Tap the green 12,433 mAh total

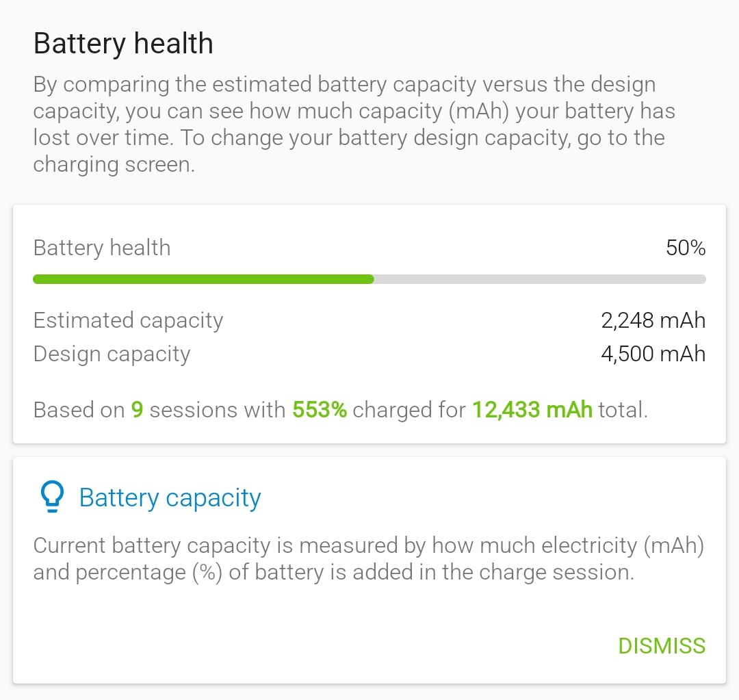[x=532, y=410]
